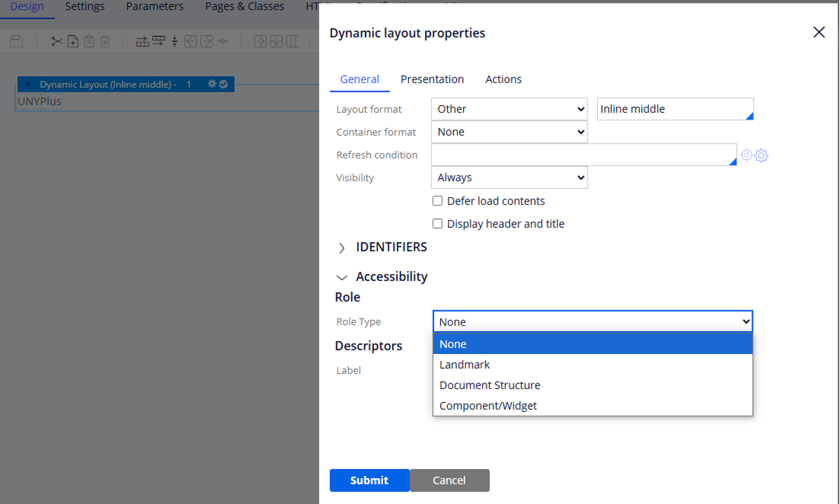Open the Visibility dropdown set to Always
Image resolution: width=840 pixels, height=504 pixels.
tap(509, 178)
